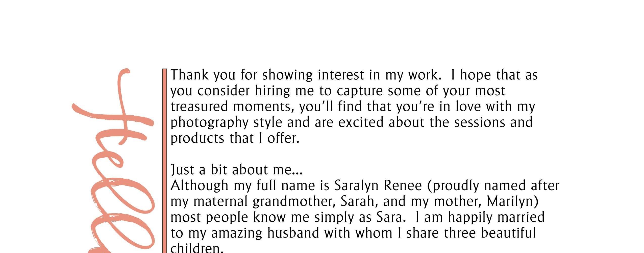Click the word 'beautiful' near the bottom

pos(508,233)
